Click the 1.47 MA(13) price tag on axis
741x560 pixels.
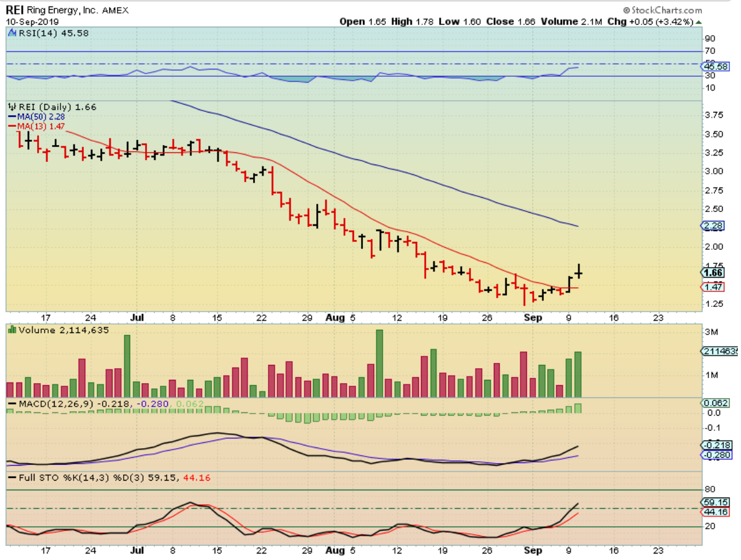tap(712, 287)
